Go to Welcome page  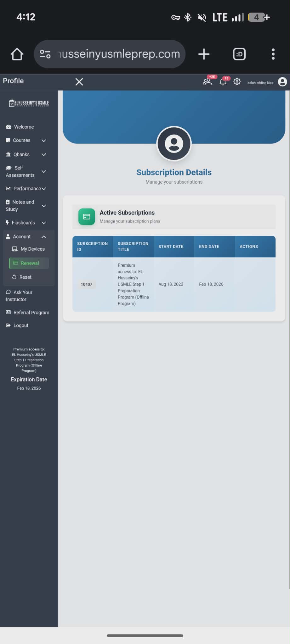[x=24, y=127]
